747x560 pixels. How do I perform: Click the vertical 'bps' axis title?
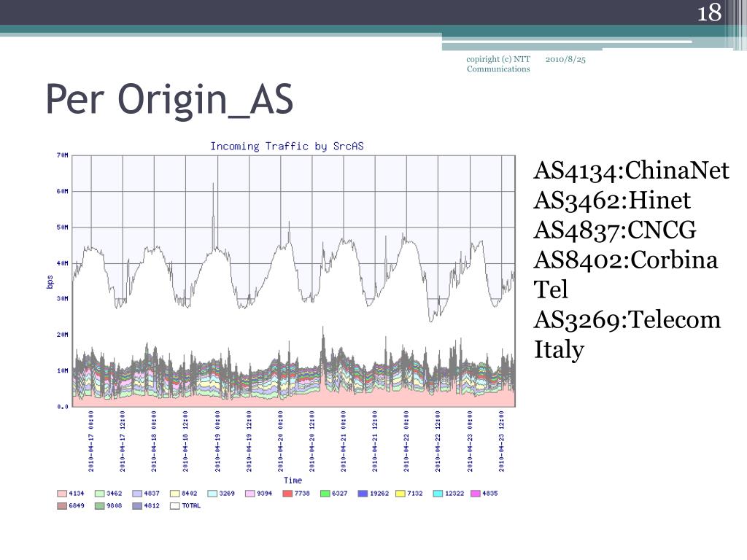point(50,281)
